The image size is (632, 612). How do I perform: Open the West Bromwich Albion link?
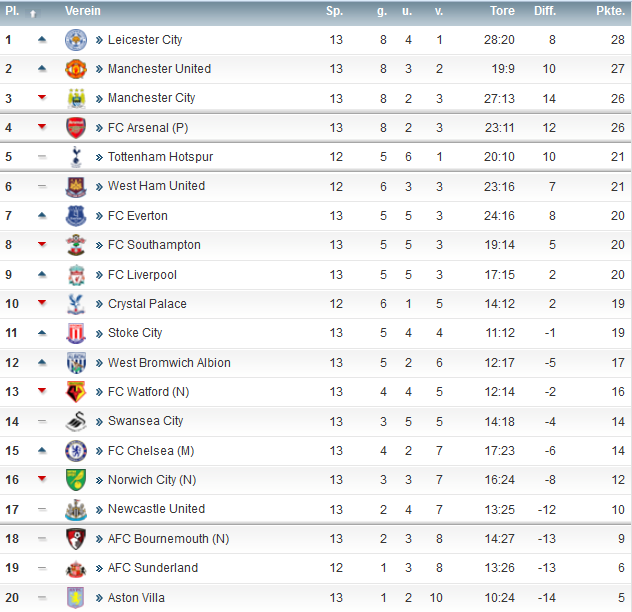pyautogui.click(x=169, y=363)
